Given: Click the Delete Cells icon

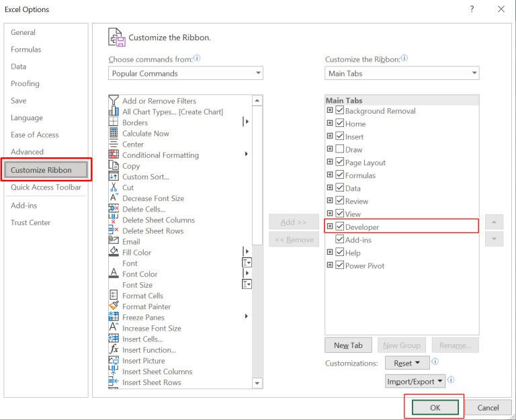Looking at the screenshot, I should click(x=114, y=209).
